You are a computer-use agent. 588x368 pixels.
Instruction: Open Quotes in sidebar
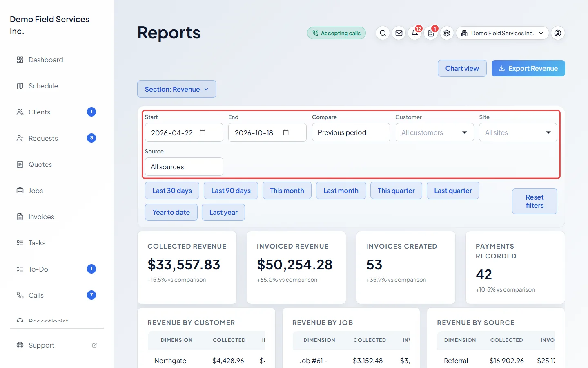[57, 164]
